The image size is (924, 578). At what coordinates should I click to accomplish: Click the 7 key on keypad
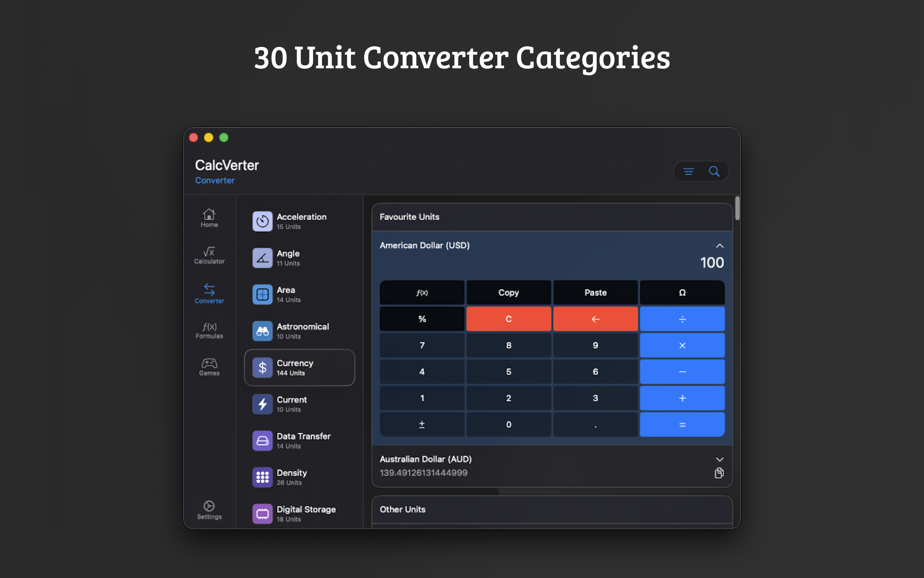point(422,345)
